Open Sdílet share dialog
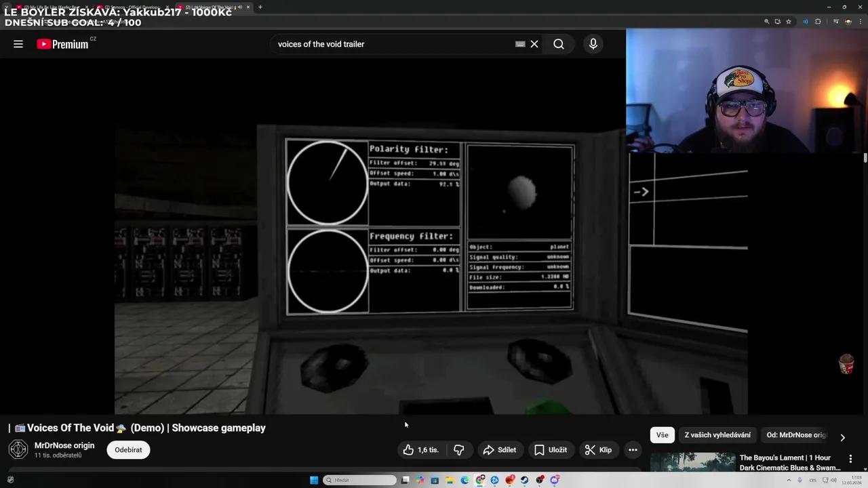Screen dimensions: 868x488 (x=500, y=450)
